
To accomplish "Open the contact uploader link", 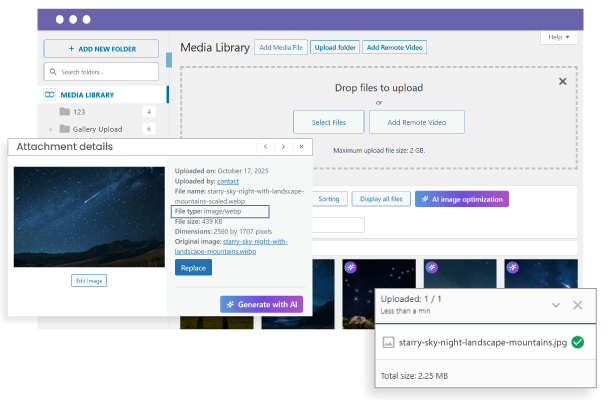I will (228, 183).
